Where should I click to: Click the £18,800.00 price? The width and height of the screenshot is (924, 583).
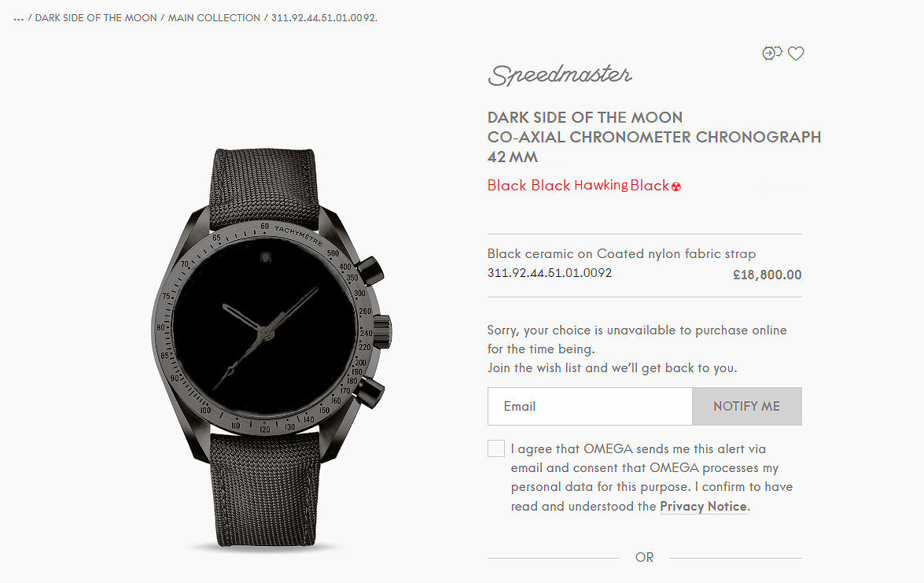pos(768,275)
